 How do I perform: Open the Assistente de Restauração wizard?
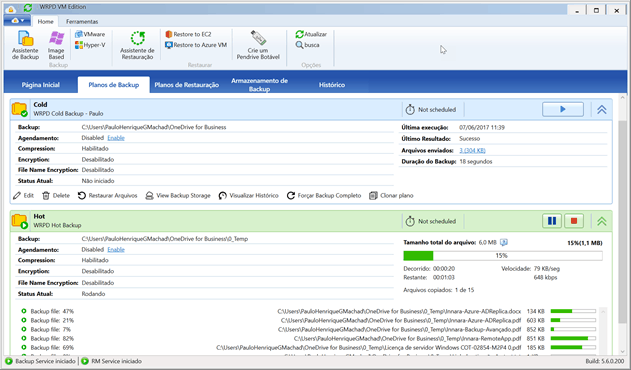click(x=137, y=45)
